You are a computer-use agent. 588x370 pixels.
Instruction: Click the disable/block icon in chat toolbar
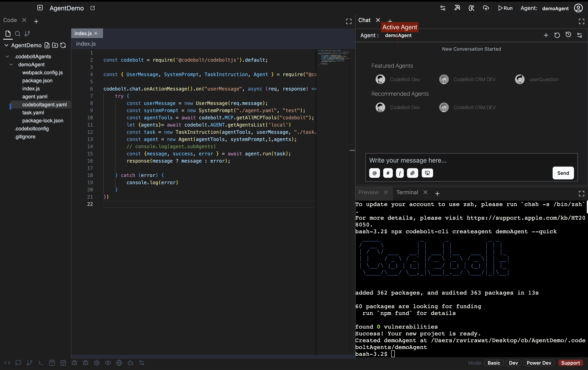point(427,173)
